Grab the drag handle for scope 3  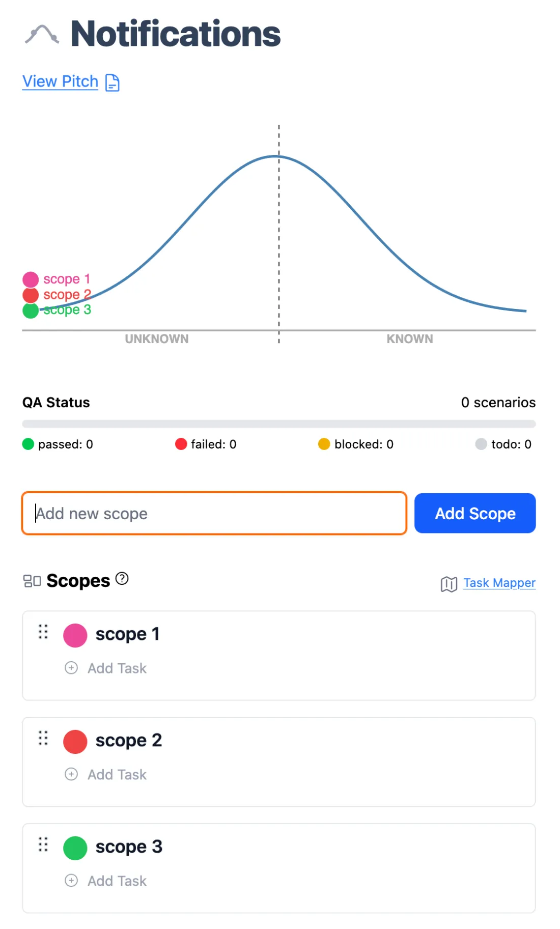pos(43,844)
